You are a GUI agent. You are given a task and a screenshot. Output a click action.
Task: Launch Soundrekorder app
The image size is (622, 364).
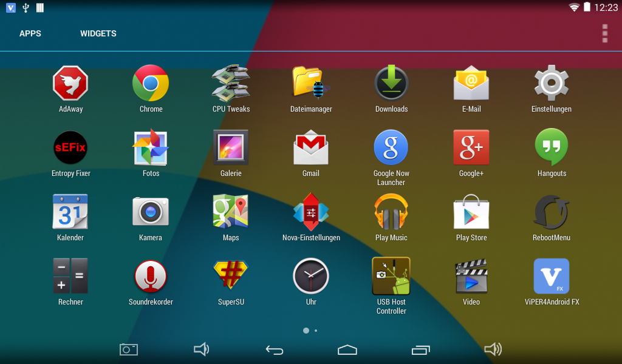151,275
